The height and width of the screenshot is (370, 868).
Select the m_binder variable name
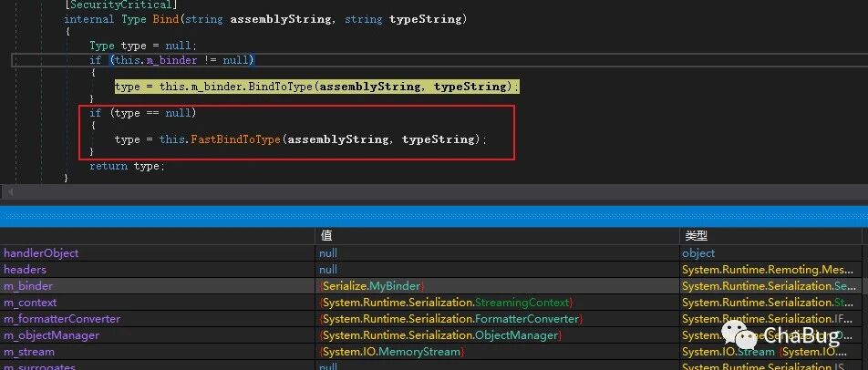pyautogui.click(x=28, y=286)
